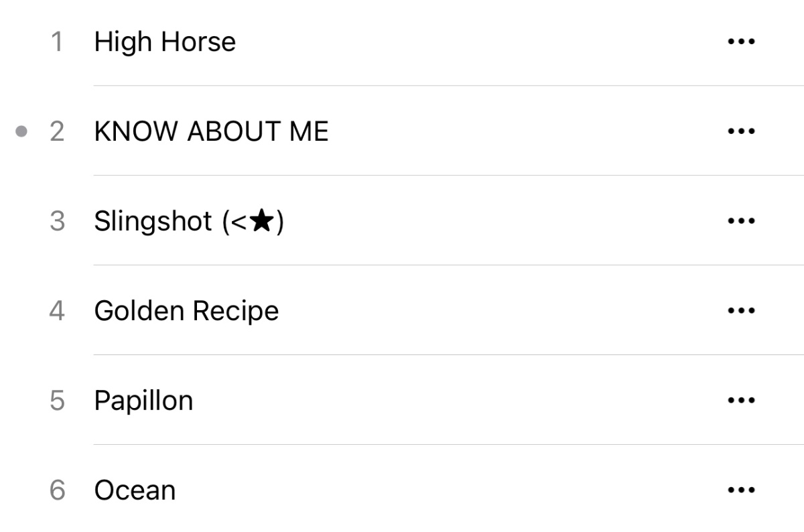Viewport: 804px width, 532px height.
Task: Click the star symbol in Slingshot title
Action: (261, 221)
